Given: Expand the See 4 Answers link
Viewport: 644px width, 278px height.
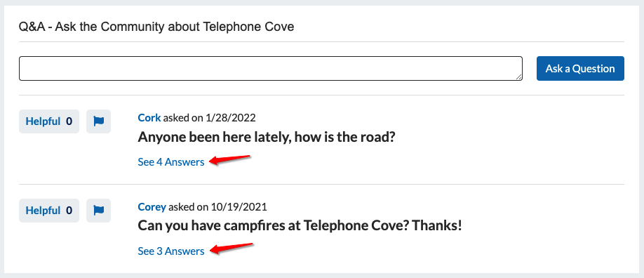Looking at the screenshot, I should click(x=171, y=162).
